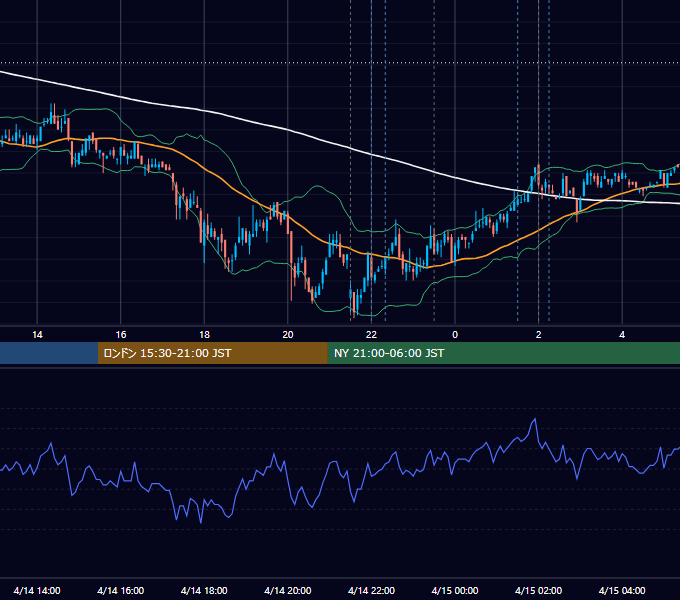The width and height of the screenshot is (680, 600).
Task: Click the '0' hour label on the price chart axis
Action: [x=455, y=335]
